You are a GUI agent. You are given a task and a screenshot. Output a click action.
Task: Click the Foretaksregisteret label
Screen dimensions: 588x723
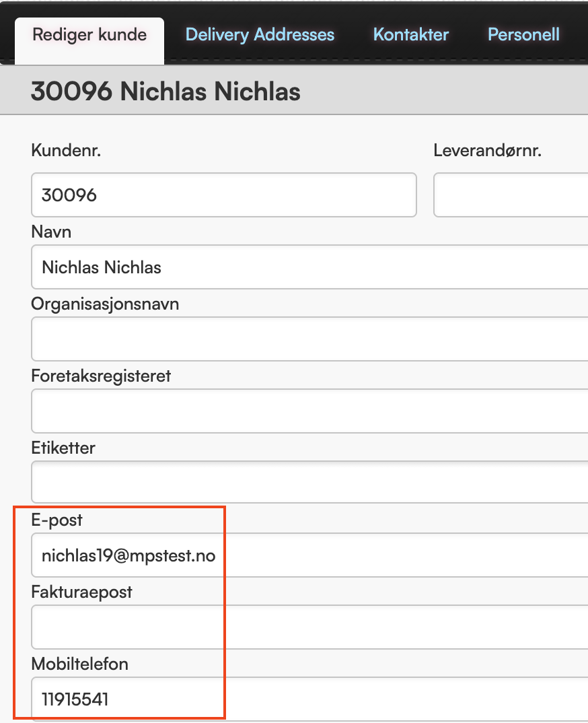point(101,376)
